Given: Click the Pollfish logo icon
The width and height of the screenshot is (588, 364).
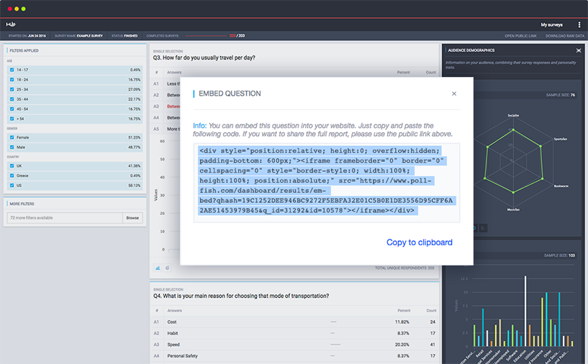Looking at the screenshot, I should point(11,24).
